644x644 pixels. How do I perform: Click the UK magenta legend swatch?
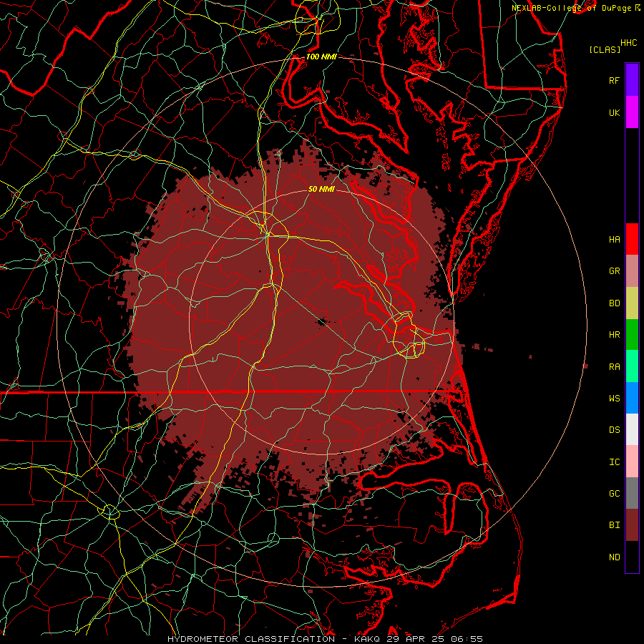pos(632,112)
